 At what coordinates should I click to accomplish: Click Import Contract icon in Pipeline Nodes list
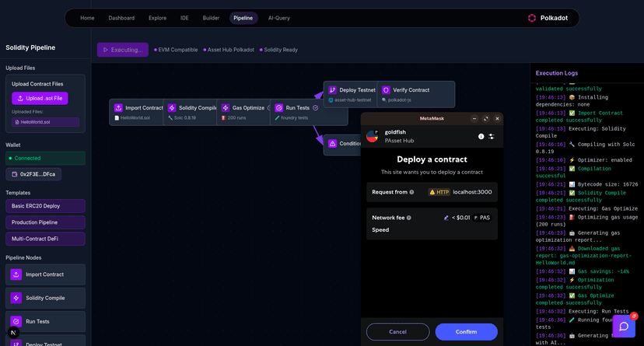point(16,274)
